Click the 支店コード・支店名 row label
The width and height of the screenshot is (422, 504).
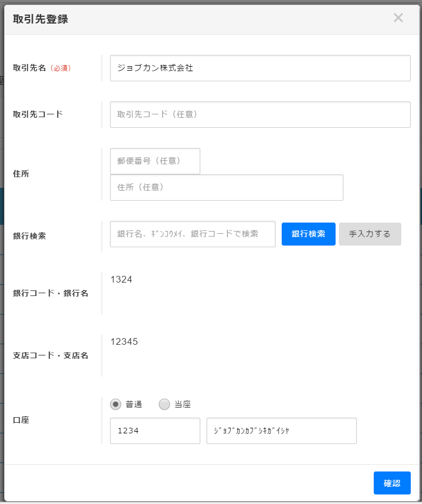[x=51, y=355]
